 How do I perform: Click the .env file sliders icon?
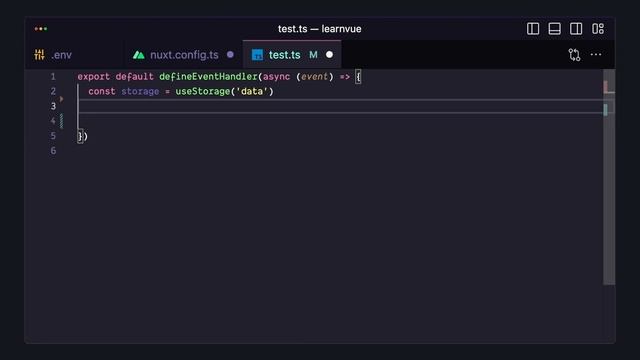click(40, 55)
